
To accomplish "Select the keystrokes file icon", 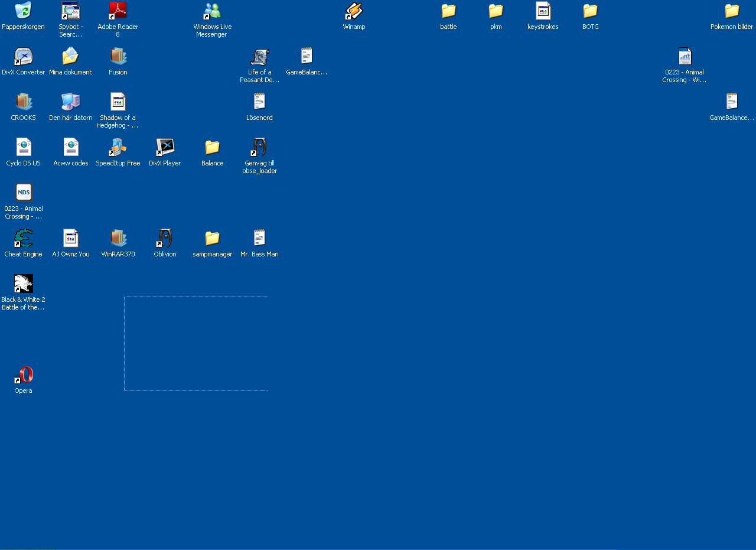I will 543,11.
